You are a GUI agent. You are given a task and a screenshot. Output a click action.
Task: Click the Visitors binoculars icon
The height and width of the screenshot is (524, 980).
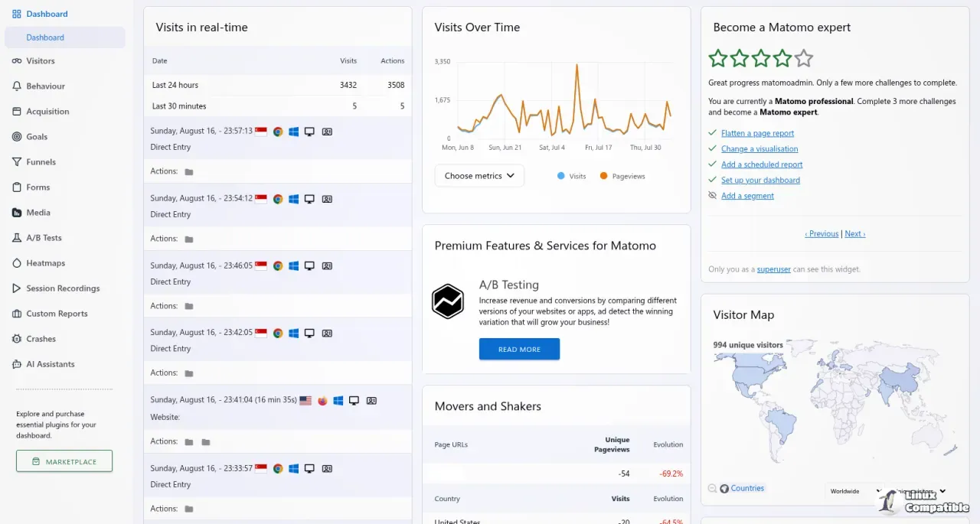coord(17,61)
